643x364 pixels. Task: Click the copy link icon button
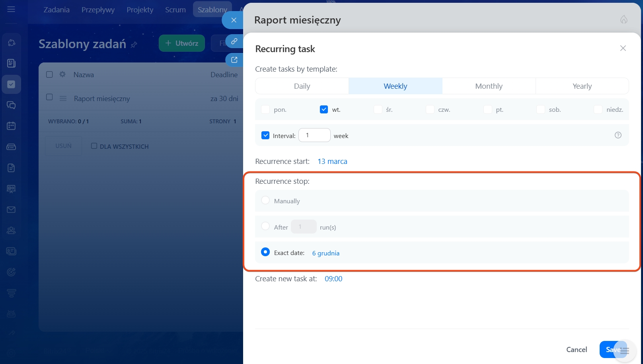click(234, 41)
